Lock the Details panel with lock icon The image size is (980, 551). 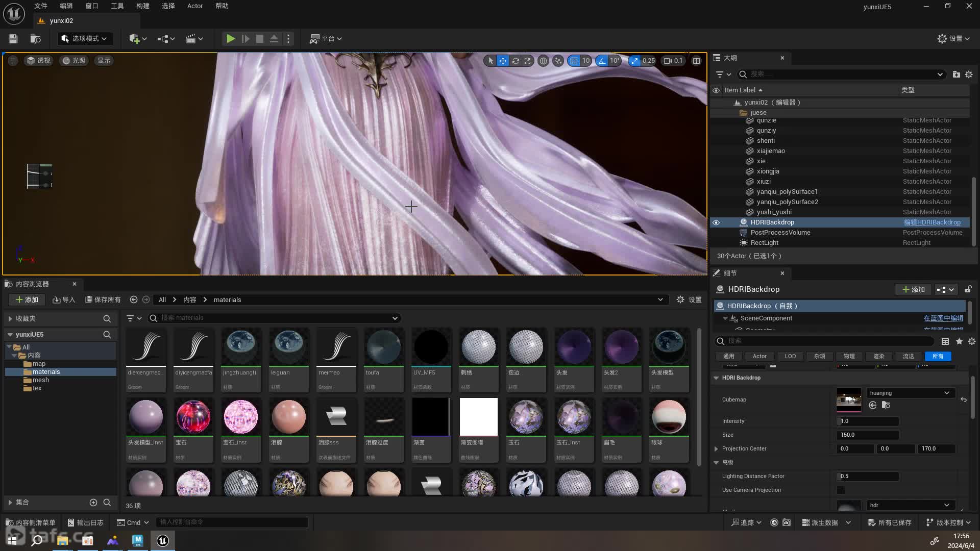[968, 289]
